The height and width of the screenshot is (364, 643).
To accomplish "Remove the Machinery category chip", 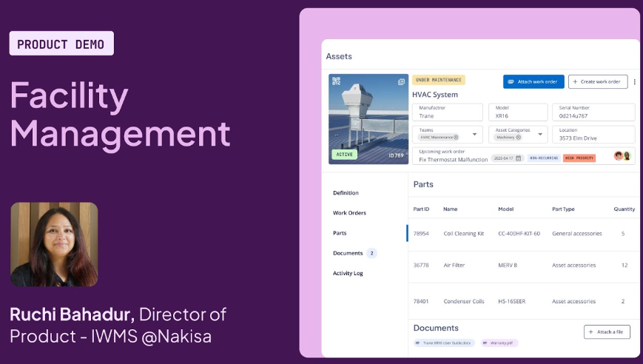I will (x=520, y=137).
